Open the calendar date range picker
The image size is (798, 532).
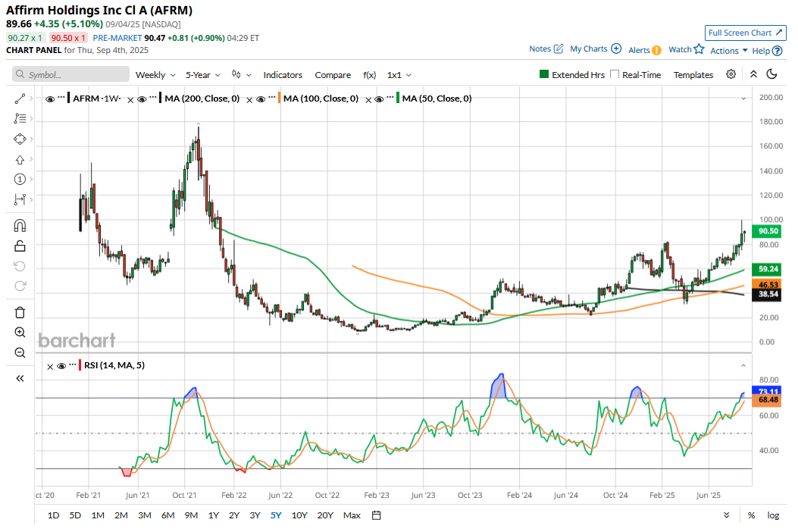376,515
